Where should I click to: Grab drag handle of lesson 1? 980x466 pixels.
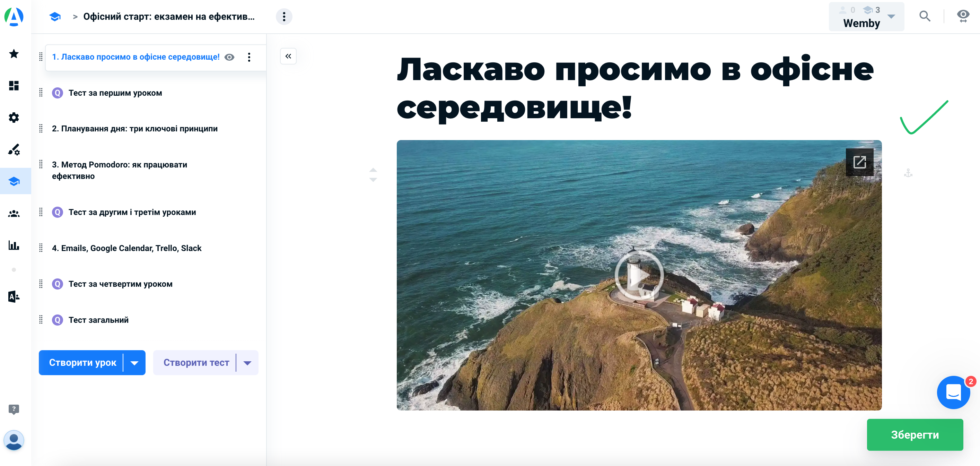click(41, 57)
